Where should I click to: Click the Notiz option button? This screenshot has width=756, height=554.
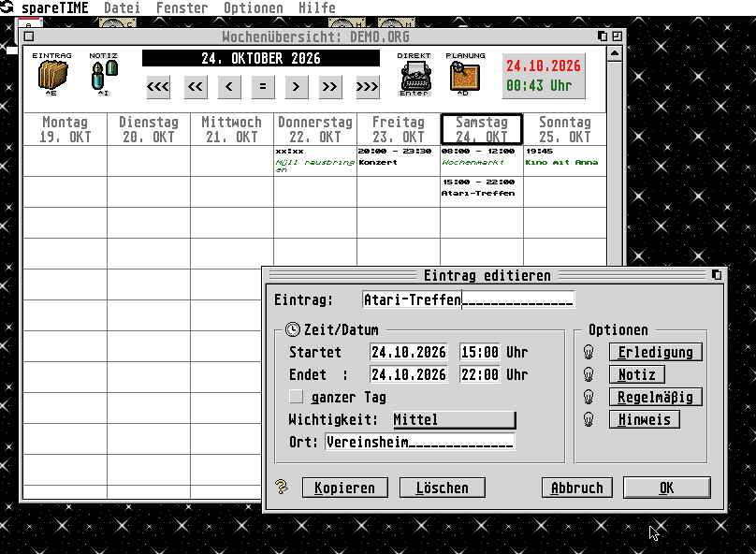[637, 374]
